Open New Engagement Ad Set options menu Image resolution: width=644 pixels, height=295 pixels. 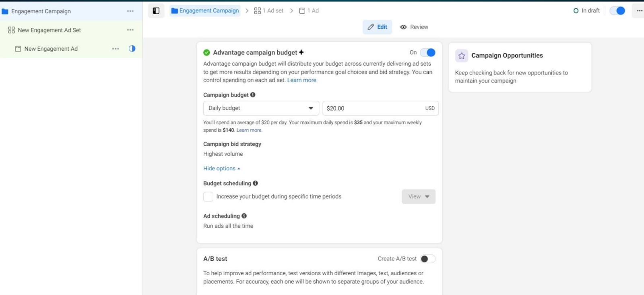point(130,30)
